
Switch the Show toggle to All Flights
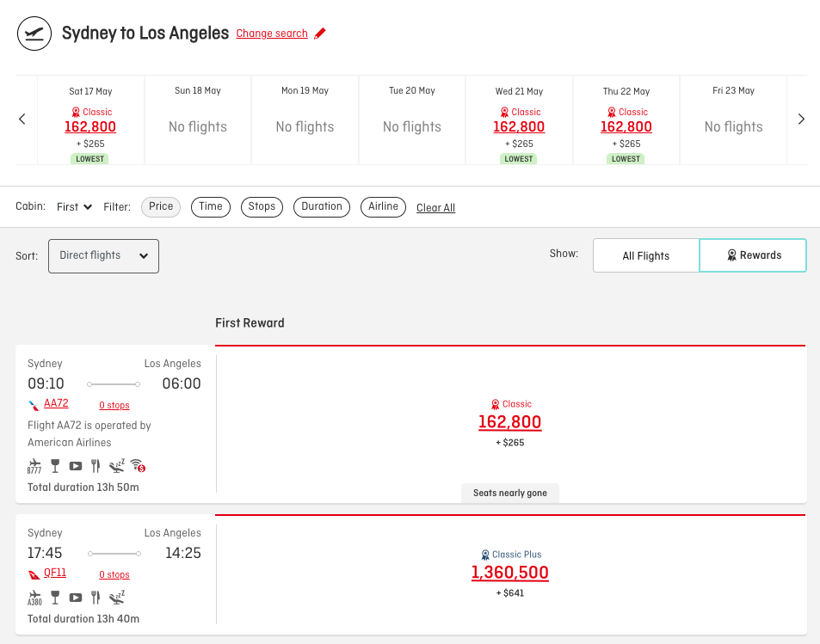[x=646, y=255]
